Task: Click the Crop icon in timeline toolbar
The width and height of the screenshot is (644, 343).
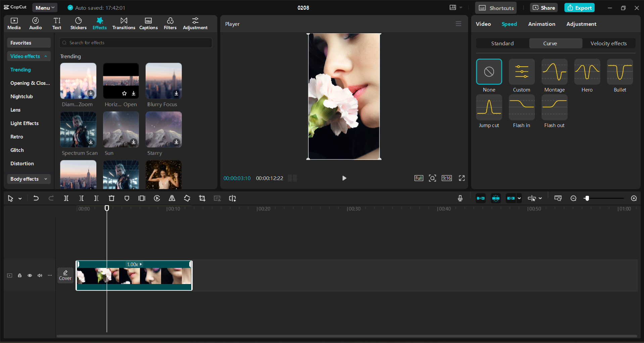Action: (202, 198)
